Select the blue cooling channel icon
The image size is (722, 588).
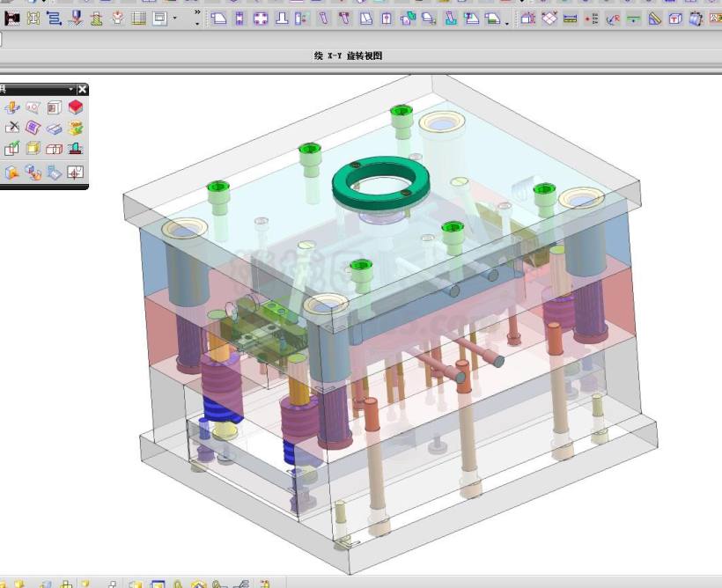[x=54, y=18]
